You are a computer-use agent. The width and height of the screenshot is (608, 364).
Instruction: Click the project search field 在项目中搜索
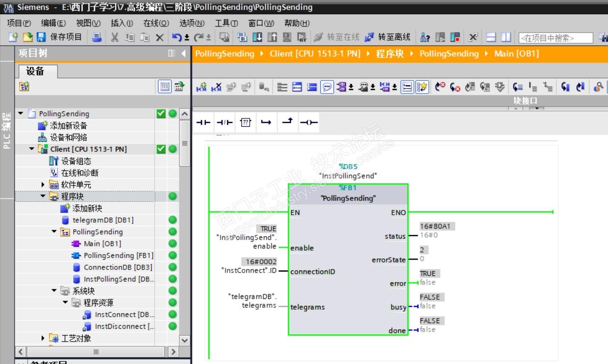click(x=556, y=38)
